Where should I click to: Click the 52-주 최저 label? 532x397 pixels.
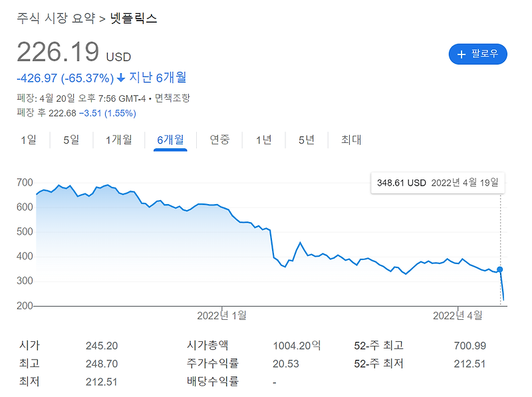[378, 363]
